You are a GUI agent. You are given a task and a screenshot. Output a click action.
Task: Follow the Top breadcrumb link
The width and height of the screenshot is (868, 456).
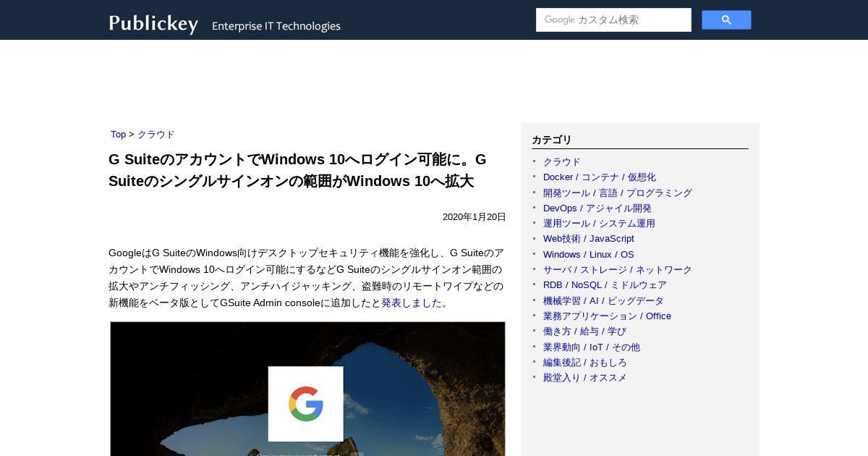coord(118,135)
